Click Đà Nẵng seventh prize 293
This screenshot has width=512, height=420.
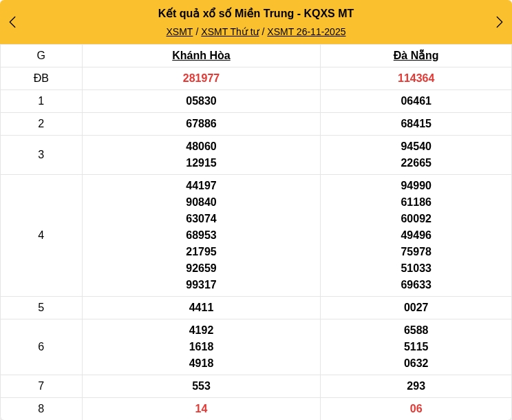pyautogui.click(x=416, y=386)
